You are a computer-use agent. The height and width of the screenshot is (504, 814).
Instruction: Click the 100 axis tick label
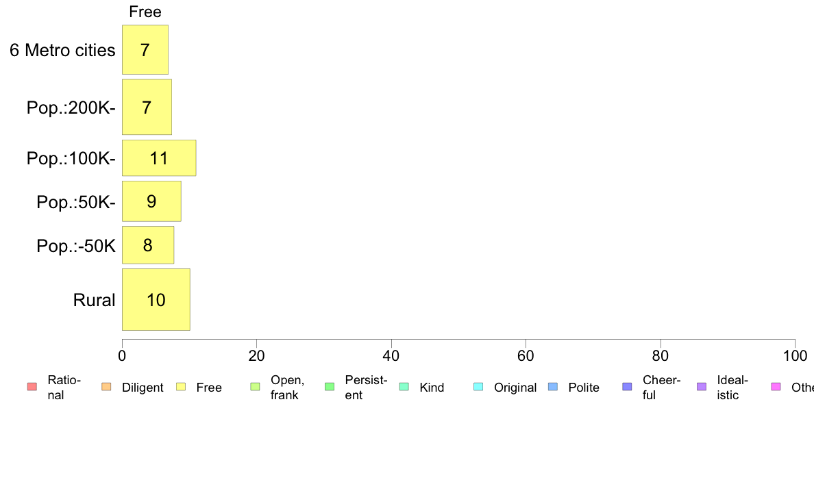click(x=795, y=355)
